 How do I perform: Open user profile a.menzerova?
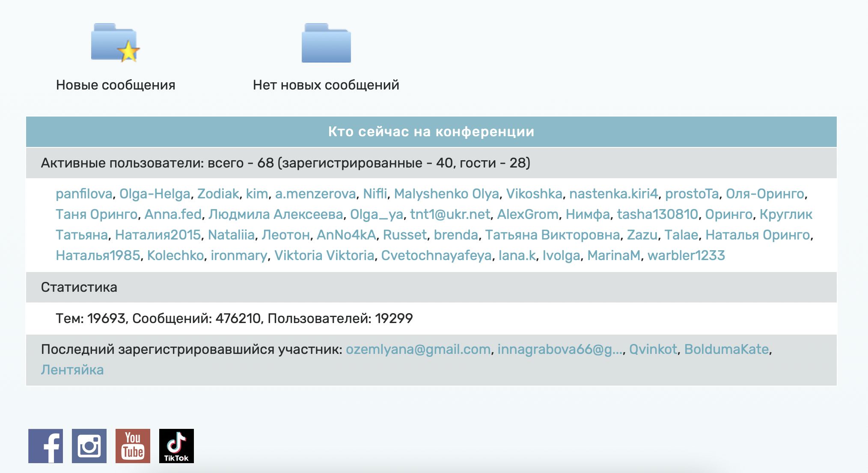[x=315, y=194]
